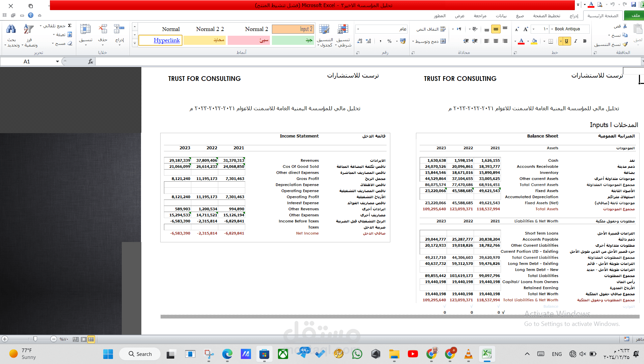The height and width of the screenshot is (364, 644).
Task: Apply the Bad (سيئ) cell style
Action: (x=249, y=40)
